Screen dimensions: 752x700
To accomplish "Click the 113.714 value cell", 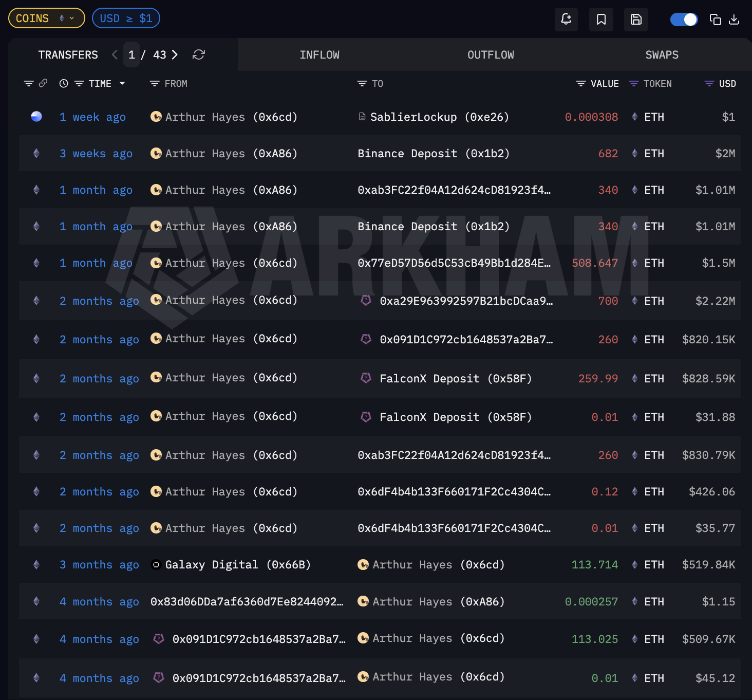I will pyautogui.click(x=595, y=565).
